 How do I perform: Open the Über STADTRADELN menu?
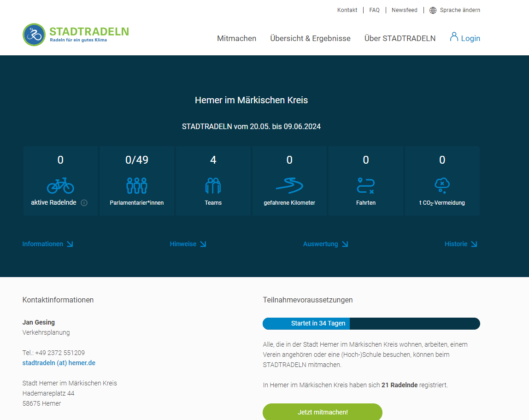point(400,38)
